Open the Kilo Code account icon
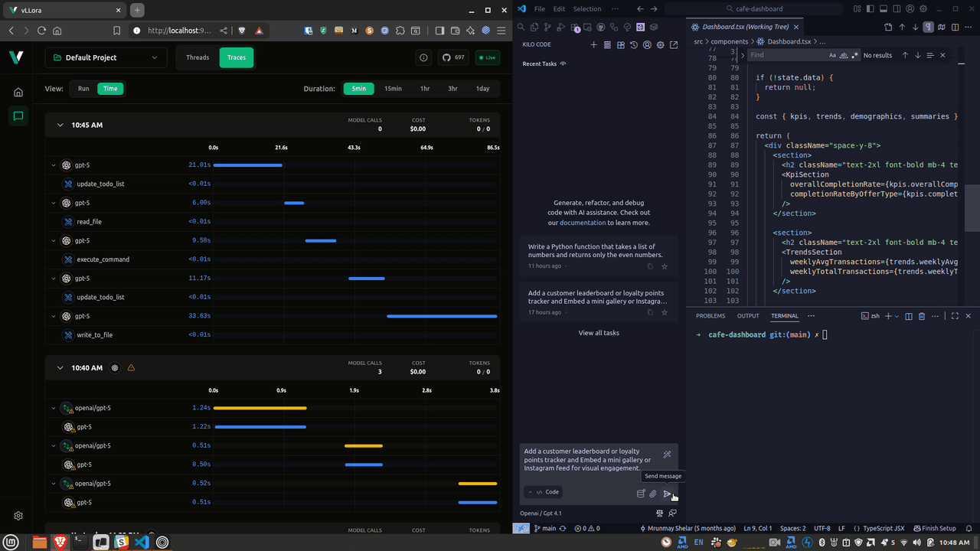This screenshot has width=980, height=551. tap(648, 45)
